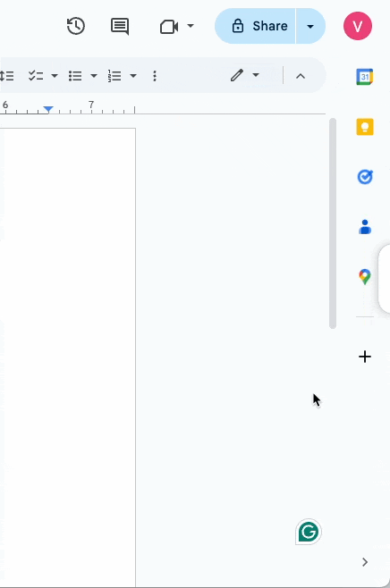Open Share quick-actions dropdown arrow
The height and width of the screenshot is (588, 390).
[310, 26]
